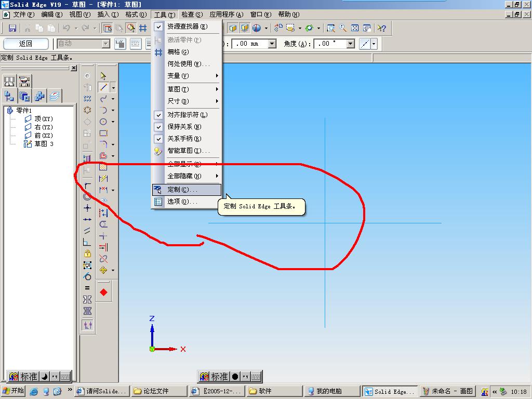Viewport: 532px width, 399px height.
Task: Click the Zoom magnifier icon
Action: 343,28
